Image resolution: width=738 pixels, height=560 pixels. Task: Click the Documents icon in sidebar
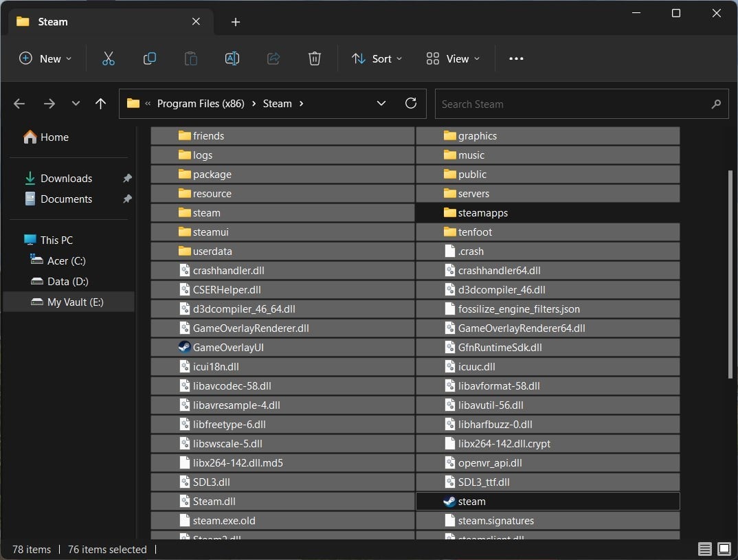(x=30, y=199)
